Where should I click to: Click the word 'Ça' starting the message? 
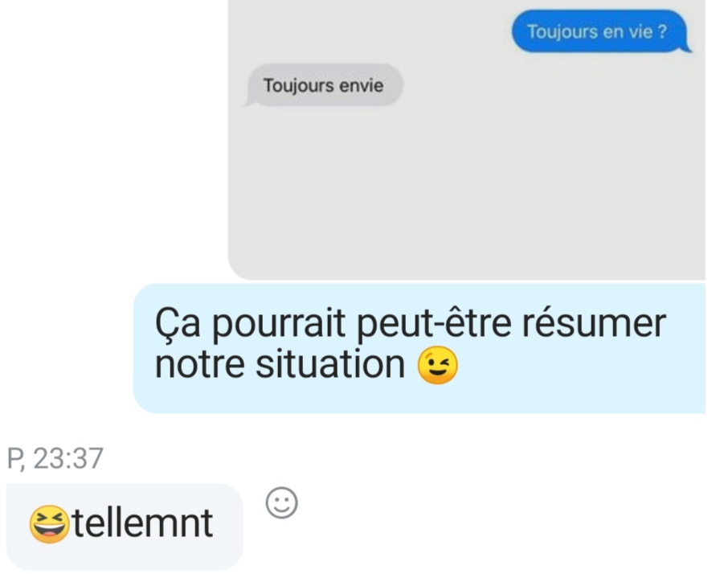pyautogui.click(x=178, y=324)
